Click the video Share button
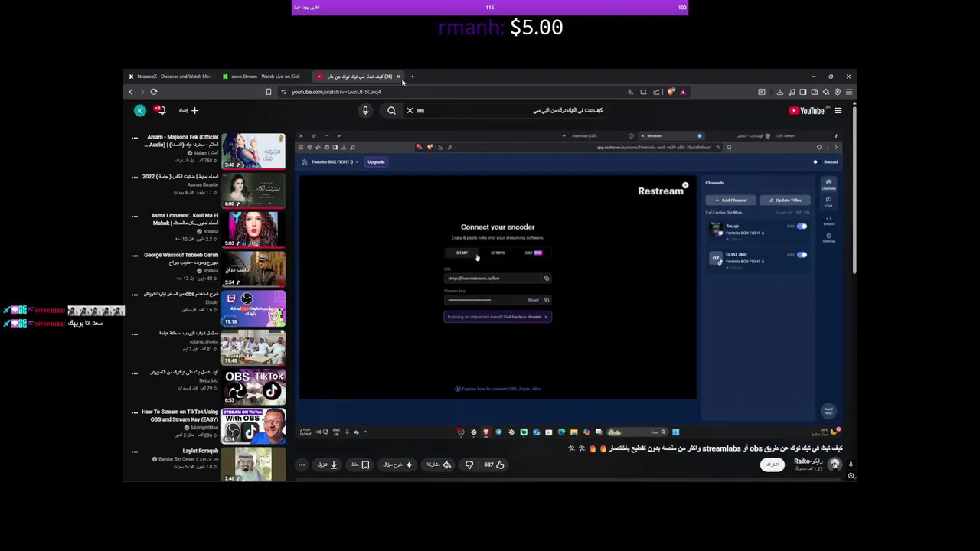 tap(439, 465)
